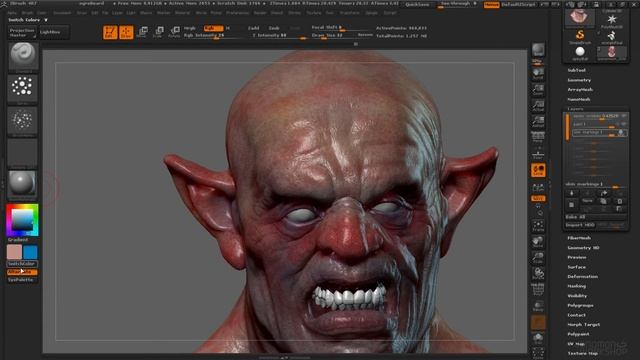Select the SimpleBrush tool icon
This screenshot has width=640, height=360.
580,36
